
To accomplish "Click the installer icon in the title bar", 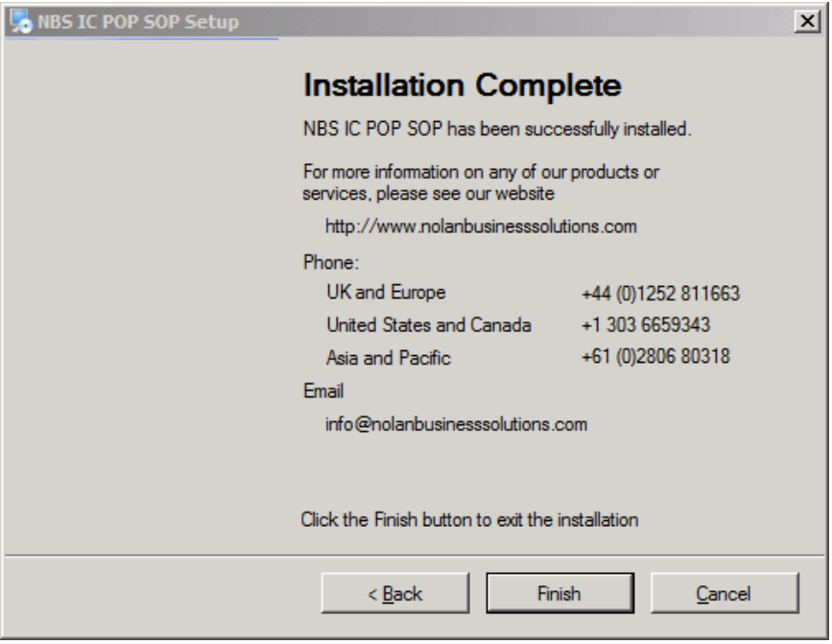I will [21, 21].
